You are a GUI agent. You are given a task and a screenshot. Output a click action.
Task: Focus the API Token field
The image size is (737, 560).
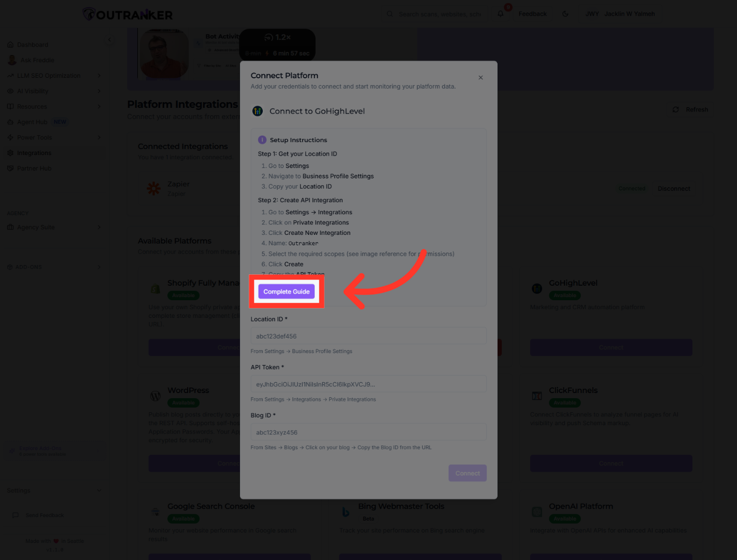(x=368, y=384)
